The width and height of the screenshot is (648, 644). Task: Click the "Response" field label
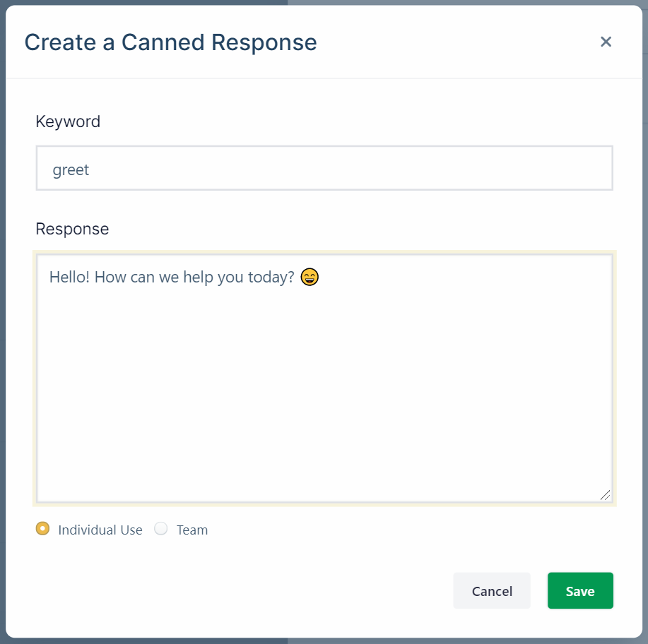pos(72,229)
